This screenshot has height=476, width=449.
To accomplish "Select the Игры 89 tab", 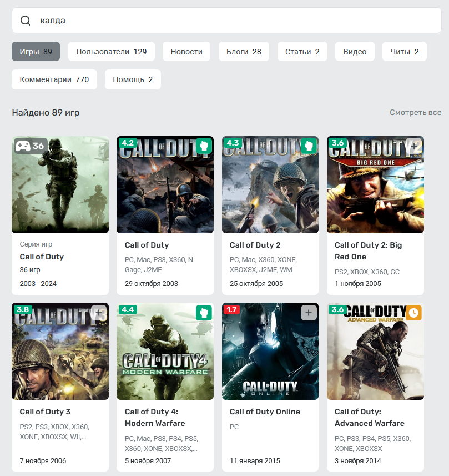I will (36, 52).
